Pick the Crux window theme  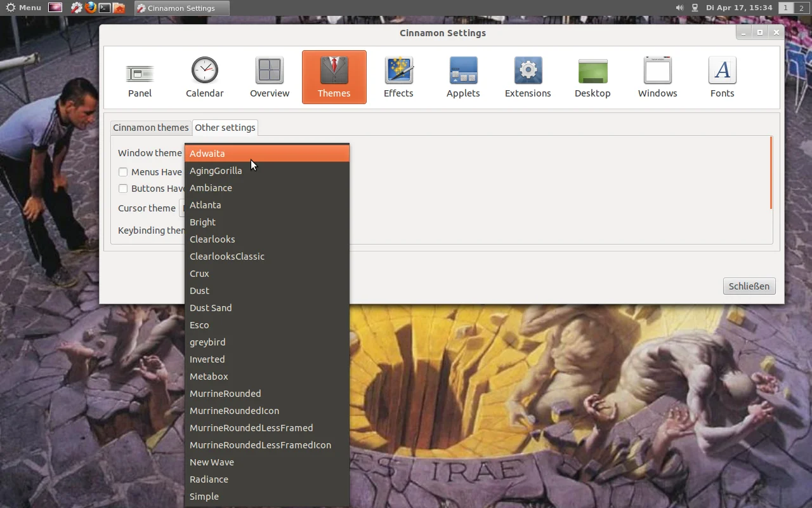(x=266, y=273)
